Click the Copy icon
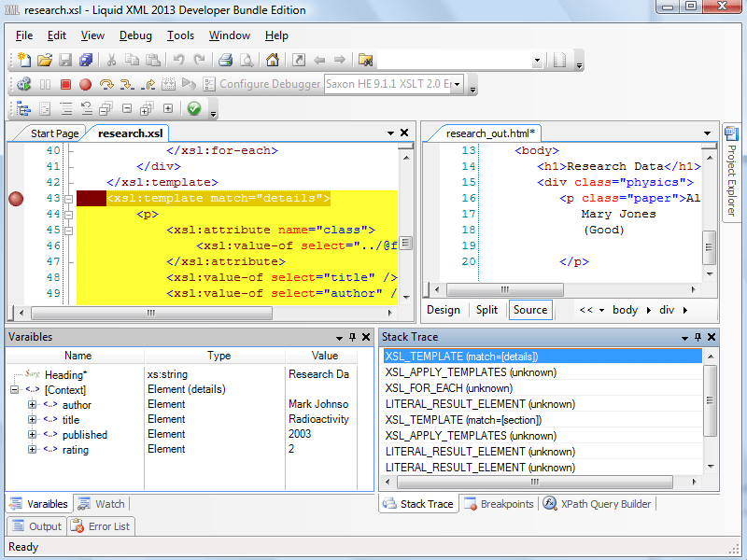747x560 pixels. 132,60
